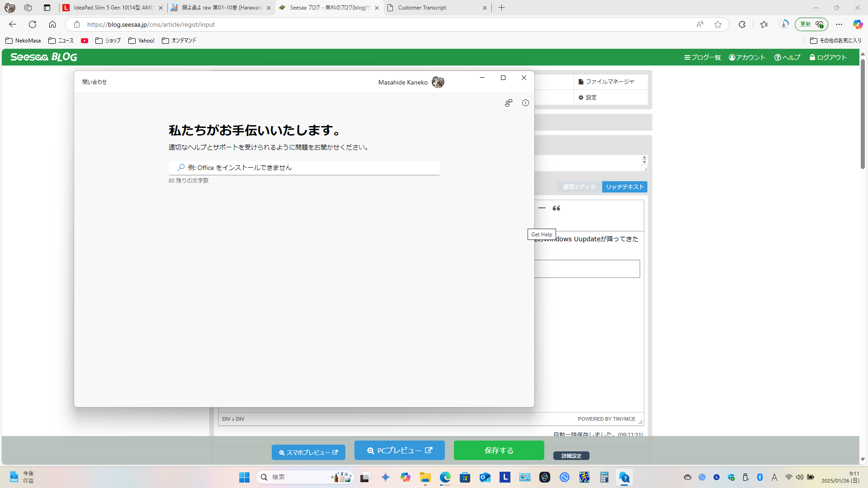The height and width of the screenshot is (488, 868).
Task: Open the ショップ bookmarks folder
Action: point(108,41)
